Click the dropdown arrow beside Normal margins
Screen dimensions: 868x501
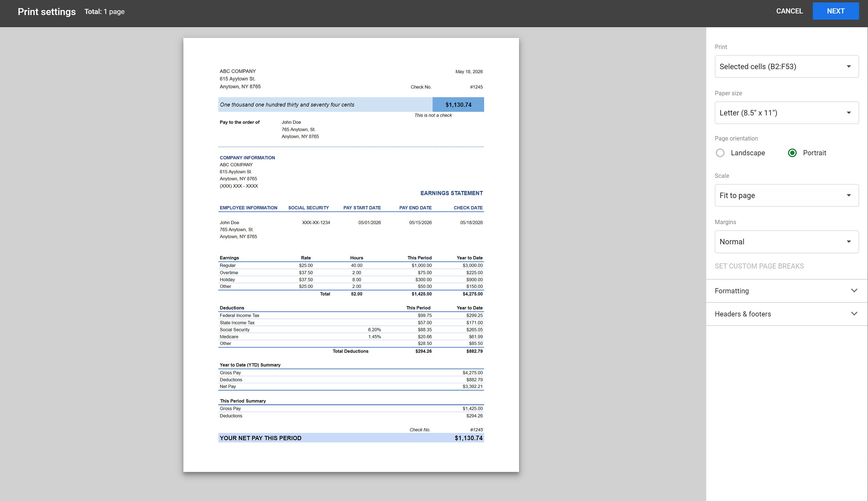coord(849,242)
